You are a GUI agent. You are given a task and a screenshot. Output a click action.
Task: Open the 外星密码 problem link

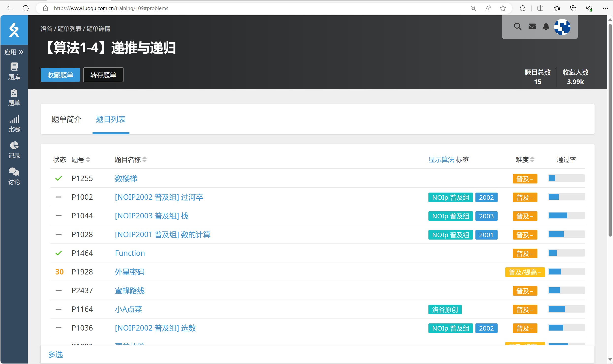[x=129, y=272]
